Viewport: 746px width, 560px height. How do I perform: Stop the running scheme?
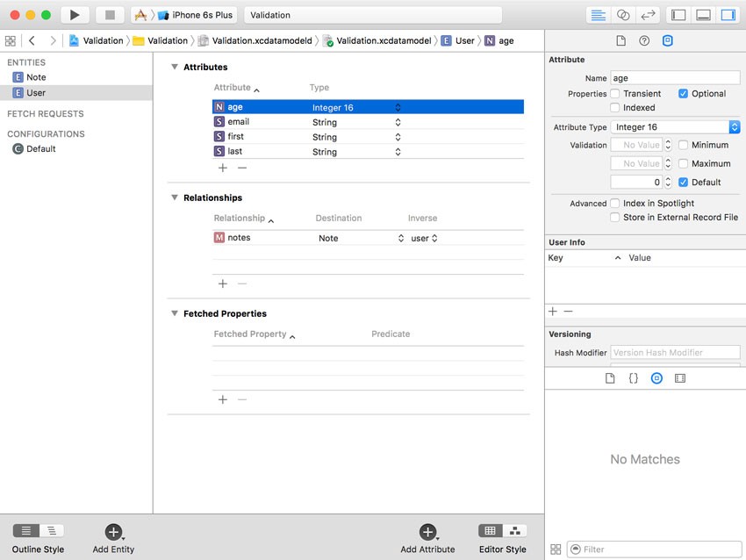pos(110,15)
